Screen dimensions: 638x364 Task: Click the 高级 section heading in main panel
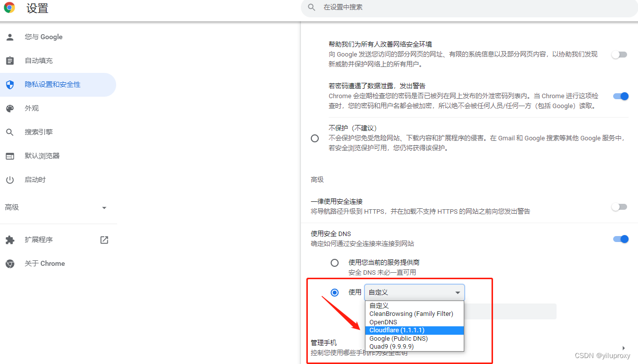point(317,180)
